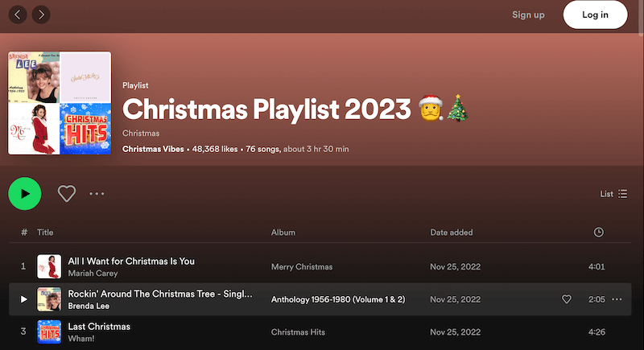
Task: Open the playlist cover image
Action: (x=60, y=103)
